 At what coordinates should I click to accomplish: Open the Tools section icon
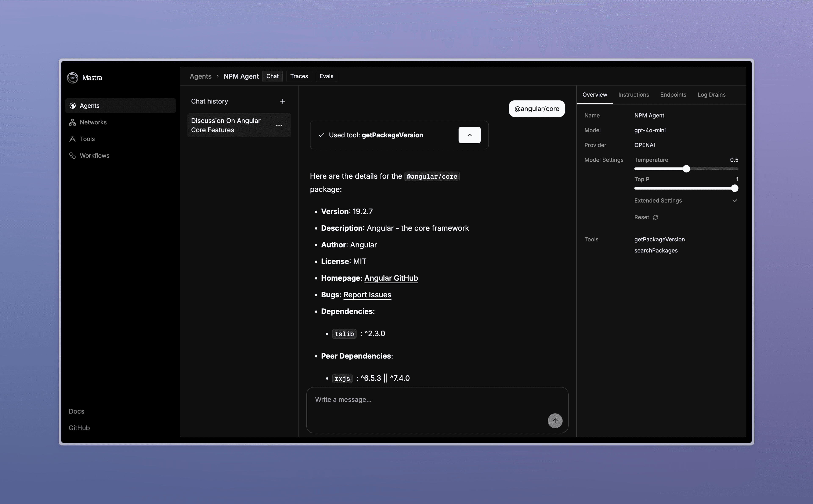click(x=72, y=139)
